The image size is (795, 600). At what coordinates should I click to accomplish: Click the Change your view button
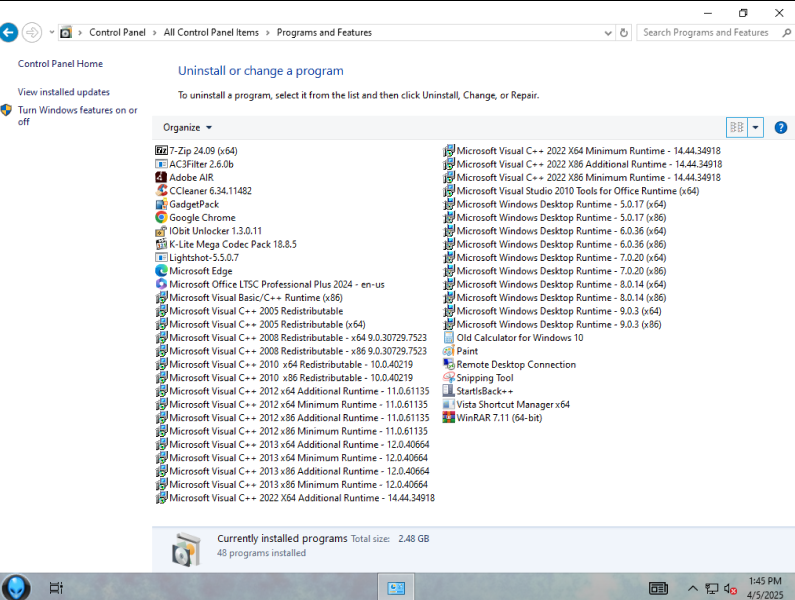(737, 127)
